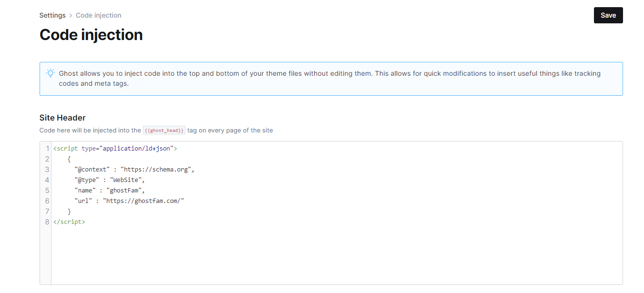Go back to Settings via breadcrumb
The image size is (644, 293).
coord(52,15)
